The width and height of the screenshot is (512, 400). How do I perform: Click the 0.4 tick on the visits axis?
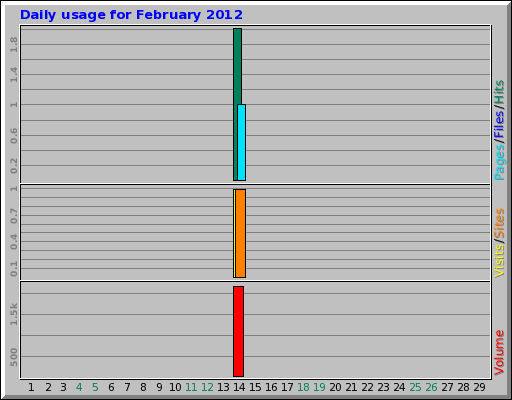pos(14,242)
